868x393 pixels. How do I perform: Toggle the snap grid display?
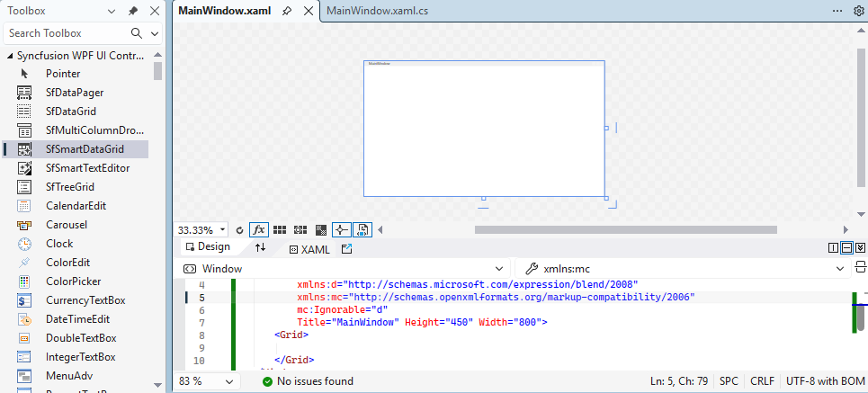pyautogui.click(x=280, y=229)
